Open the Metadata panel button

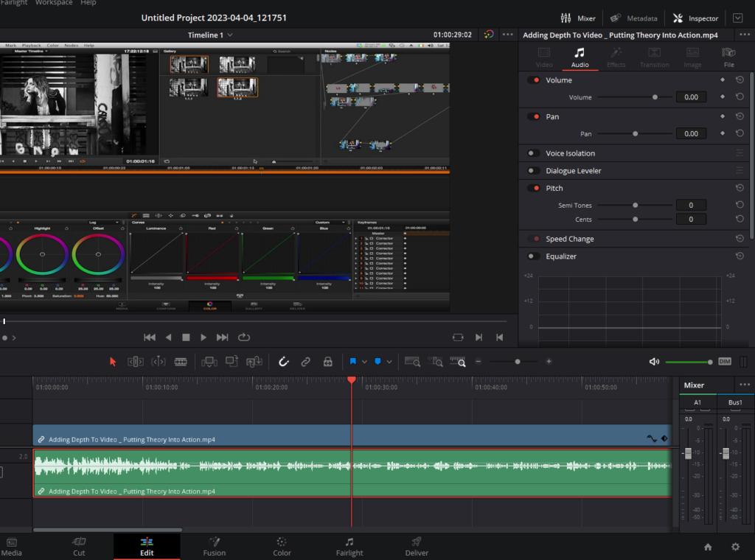click(633, 18)
